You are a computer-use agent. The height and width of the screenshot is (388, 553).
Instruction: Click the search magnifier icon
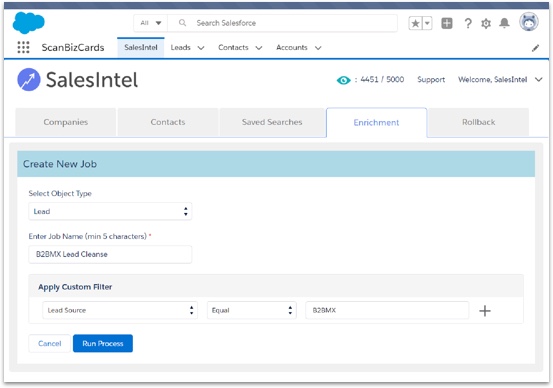point(182,23)
